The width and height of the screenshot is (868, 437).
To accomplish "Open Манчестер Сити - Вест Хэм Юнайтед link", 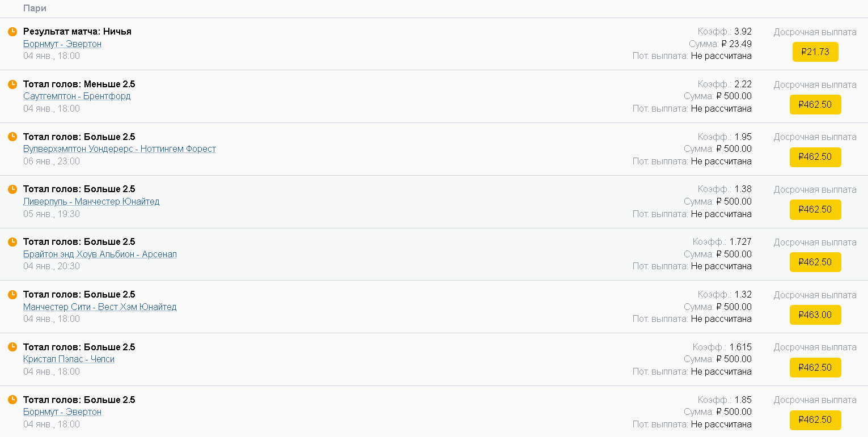I will [100, 307].
